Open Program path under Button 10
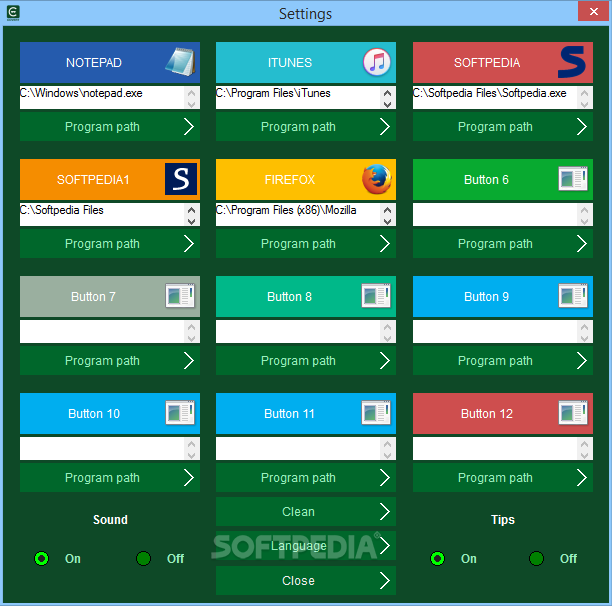 [x=110, y=478]
